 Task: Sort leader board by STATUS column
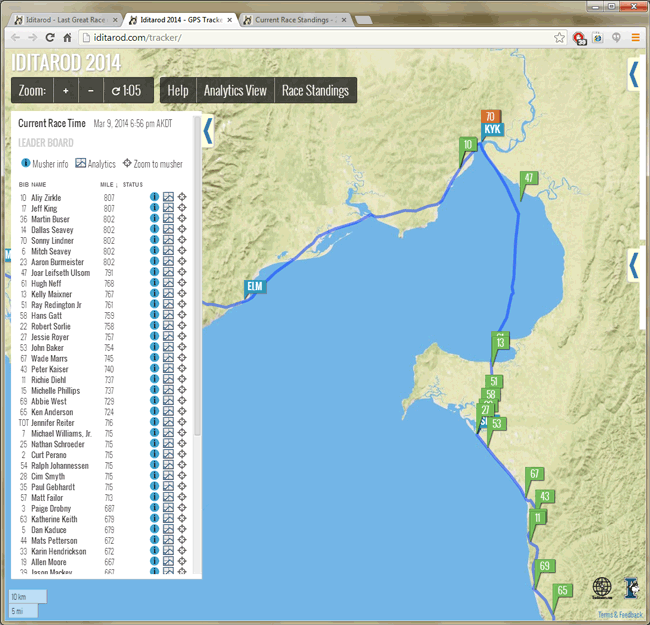[x=133, y=184]
